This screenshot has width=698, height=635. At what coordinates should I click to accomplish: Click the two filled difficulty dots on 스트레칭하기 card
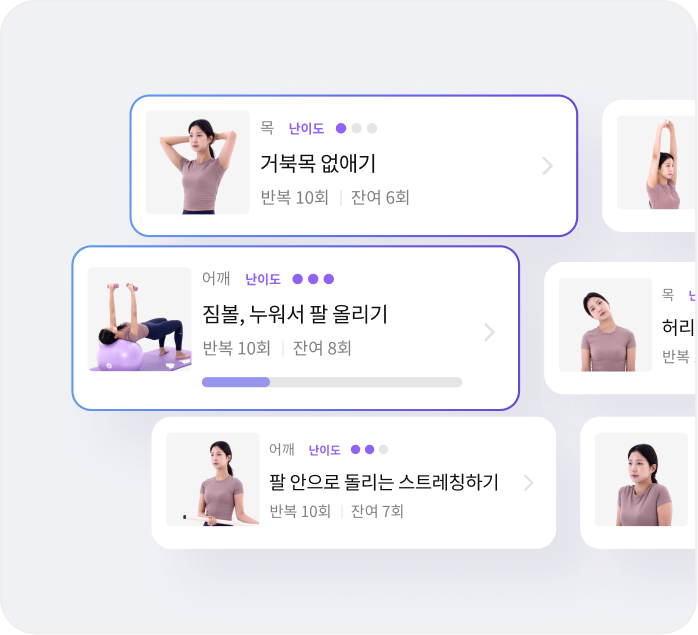(362, 449)
